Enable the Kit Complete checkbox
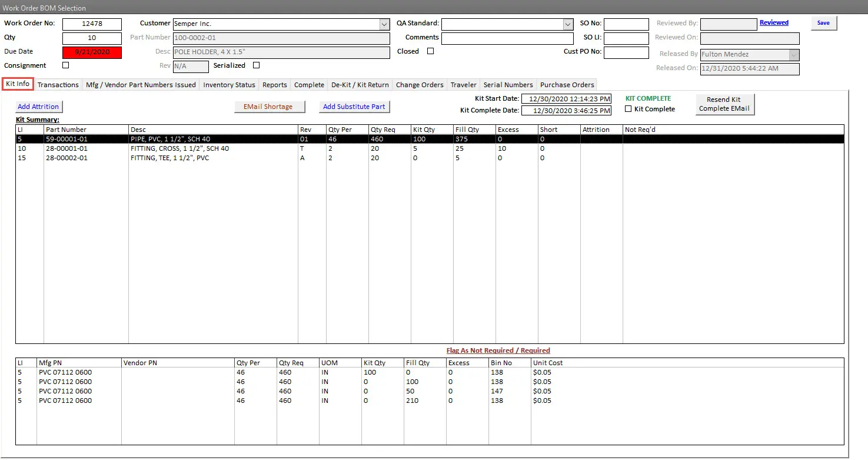The height and width of the screenshot is (460, 868). point(628,109)
